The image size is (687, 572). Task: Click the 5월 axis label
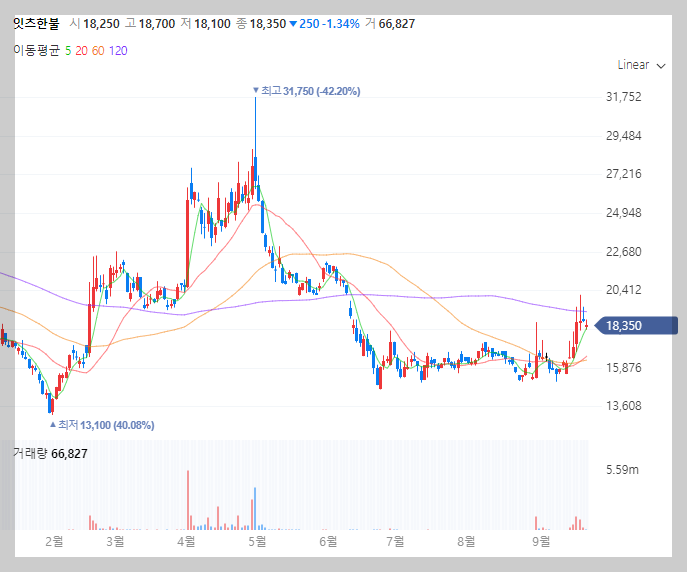click(257, 541)
